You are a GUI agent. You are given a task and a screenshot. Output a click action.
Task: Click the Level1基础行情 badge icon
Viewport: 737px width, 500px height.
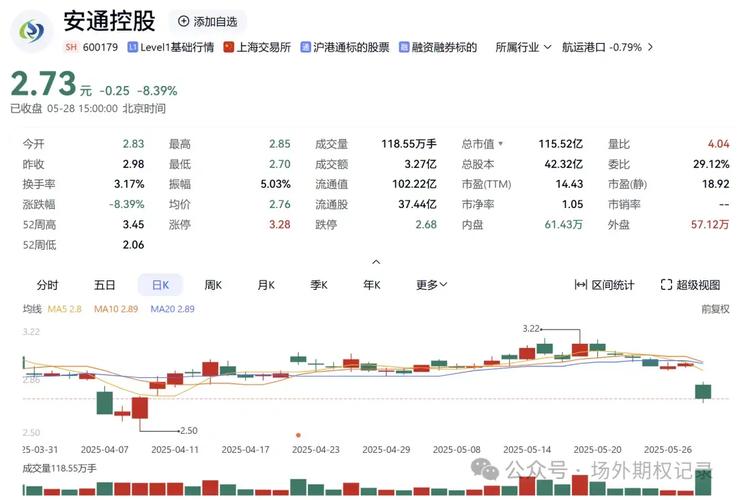coord(132,47)
